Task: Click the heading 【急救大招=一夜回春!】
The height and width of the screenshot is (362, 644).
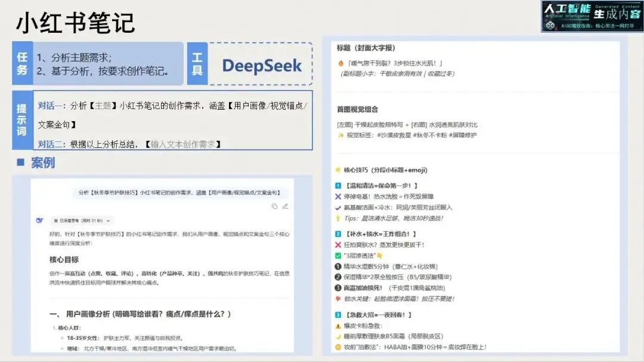Action: [x=378, y=315]
